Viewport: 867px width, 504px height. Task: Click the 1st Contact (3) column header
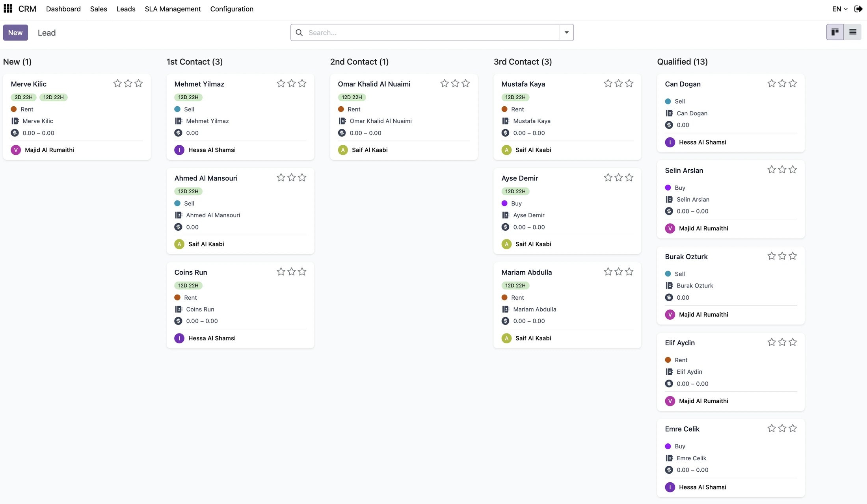[195, 62]
